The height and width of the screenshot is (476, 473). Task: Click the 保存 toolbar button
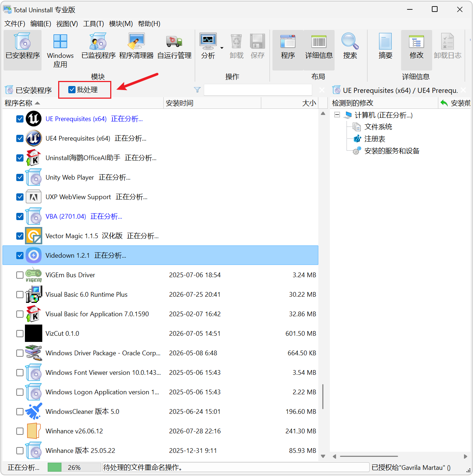tap(257, 46)
